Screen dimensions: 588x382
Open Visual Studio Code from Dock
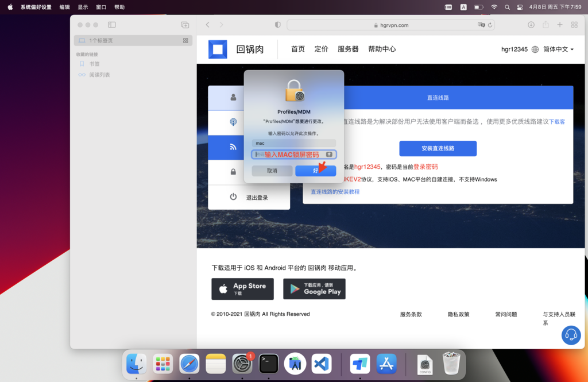[322, 364]
